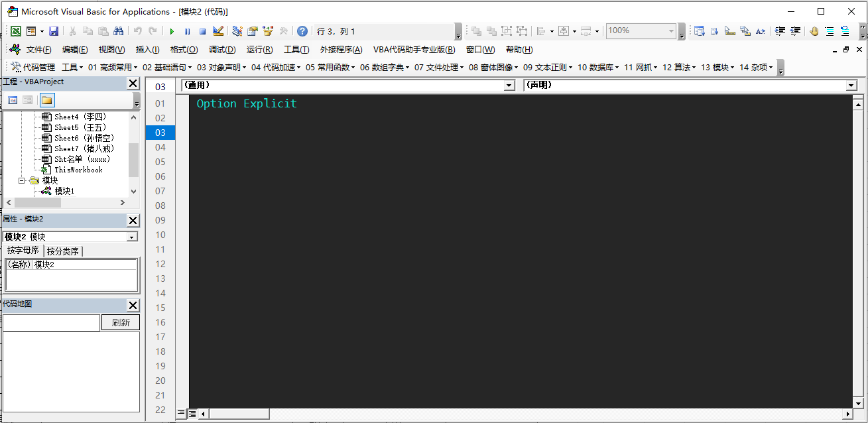Click the code editor horizontal scrollbar thumb
The height and width of the screenshot is (423, 868).
pyautogui.click(x=239, y=414)
